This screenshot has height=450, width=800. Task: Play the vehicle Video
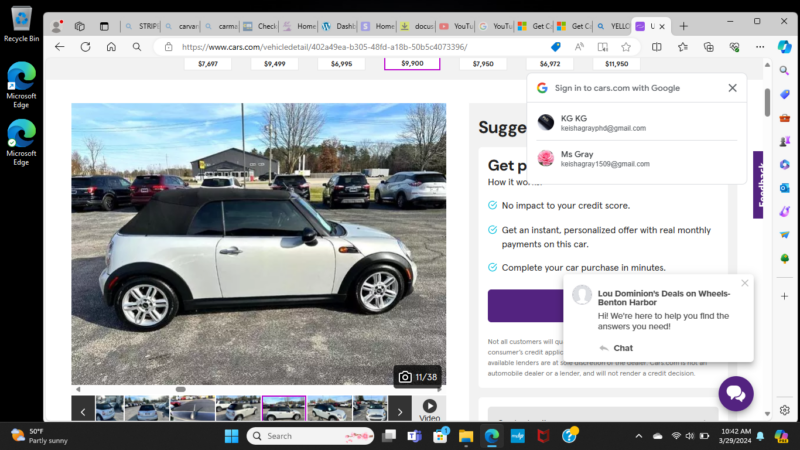pyautogui.click(x=430, y=409)
